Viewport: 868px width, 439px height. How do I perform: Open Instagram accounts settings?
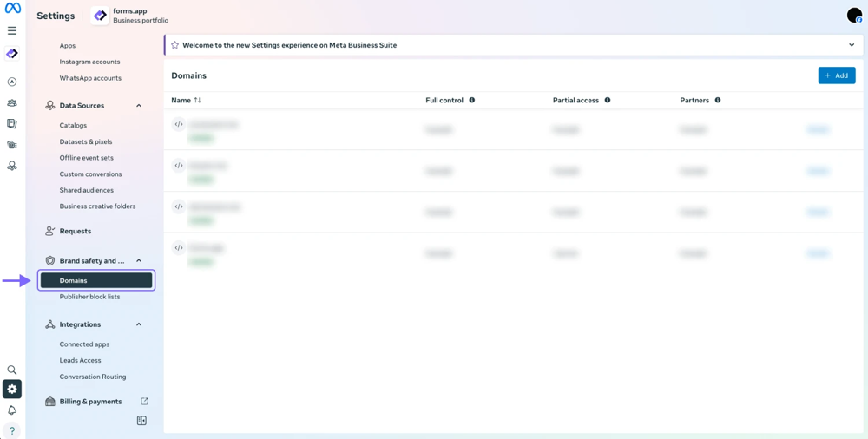(89, 62)
